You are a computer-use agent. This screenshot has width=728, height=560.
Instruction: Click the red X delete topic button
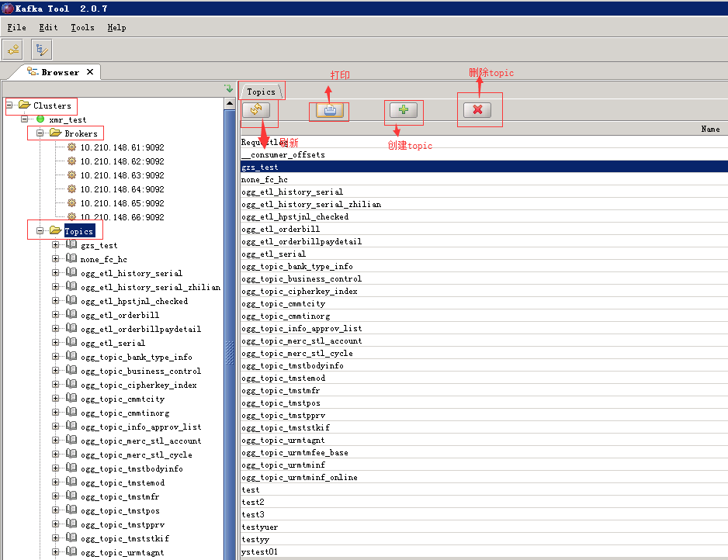pos(477,110)
